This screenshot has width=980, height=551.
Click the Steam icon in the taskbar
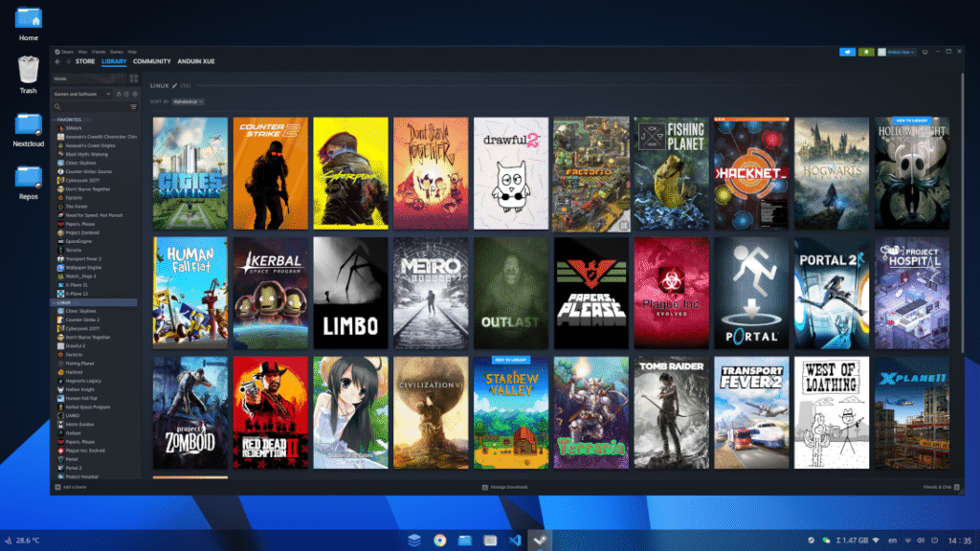pos(538,540)
